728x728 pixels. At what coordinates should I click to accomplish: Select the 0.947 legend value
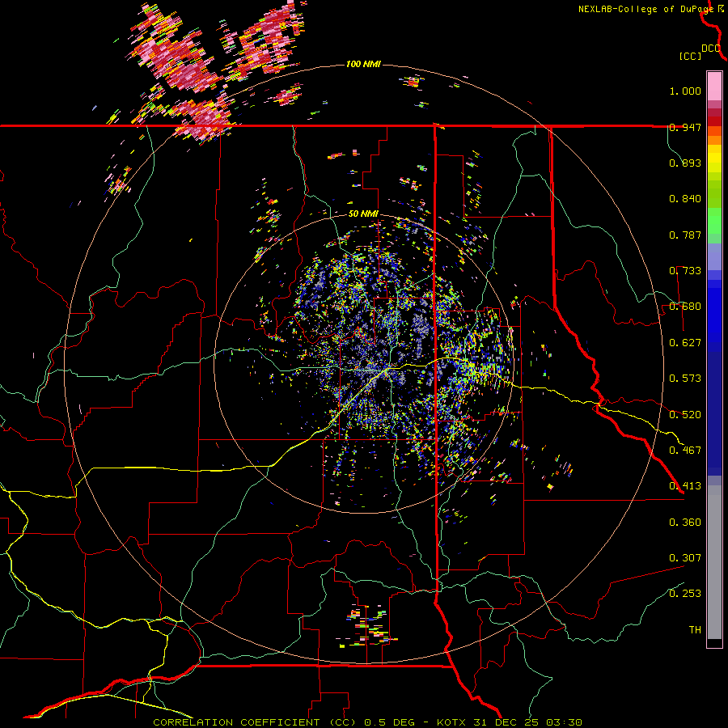coord(685,127)
